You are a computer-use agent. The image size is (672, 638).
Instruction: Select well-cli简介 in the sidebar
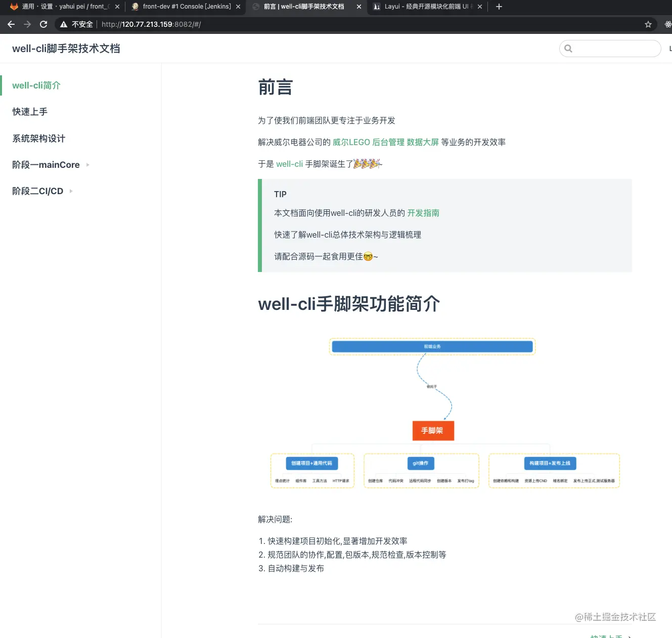[36, 85]
